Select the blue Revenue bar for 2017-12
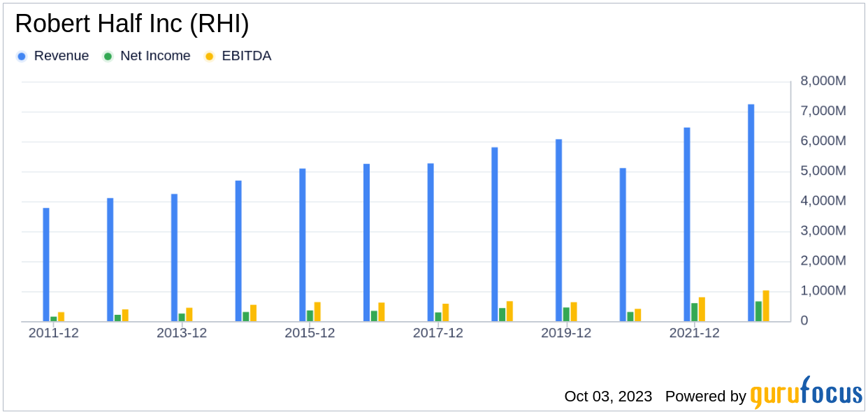Image resolution: width=868 pixels, height=414 pixels. pos(431,242)
